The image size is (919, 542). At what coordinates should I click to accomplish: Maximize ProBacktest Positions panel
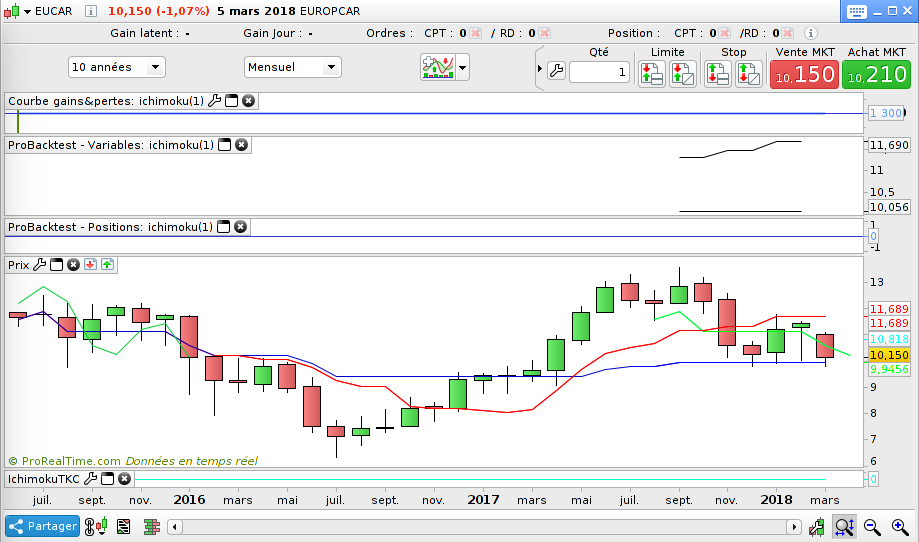tap(223, 227)
